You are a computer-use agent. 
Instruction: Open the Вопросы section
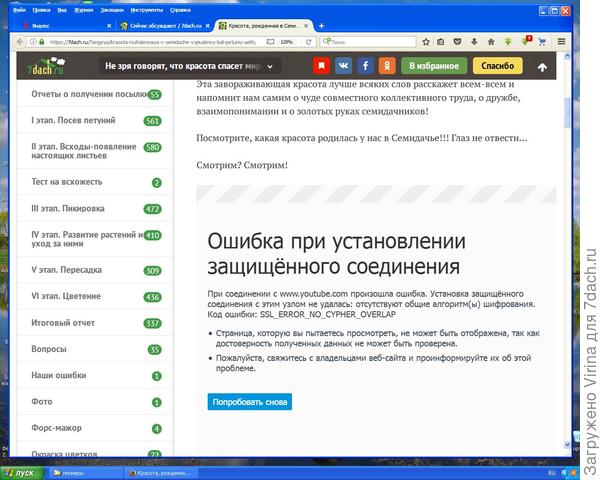click(95, 349)
